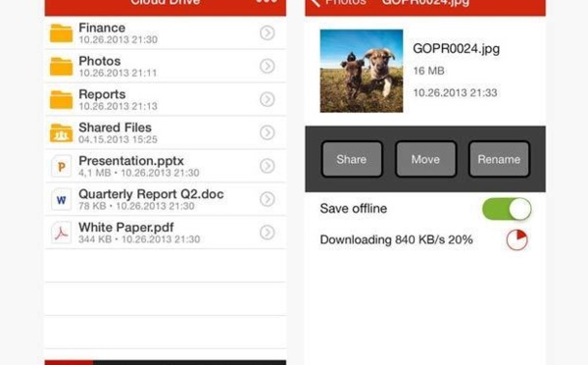Click the 344 KB size info under White Paper.pdf

point(95,239)
